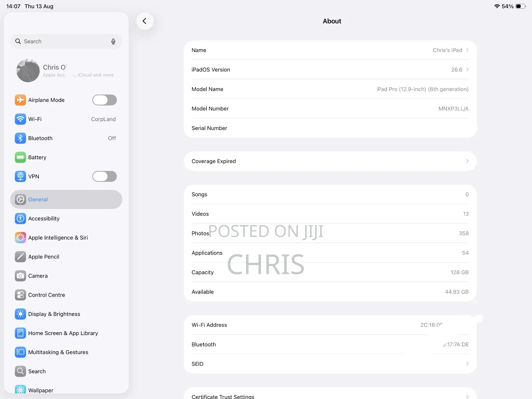This screenshot has height=399, width=532.
Task: Tap the Multitasking & Gestures icon
Action: pyautogui.click(x=20, y=352)
